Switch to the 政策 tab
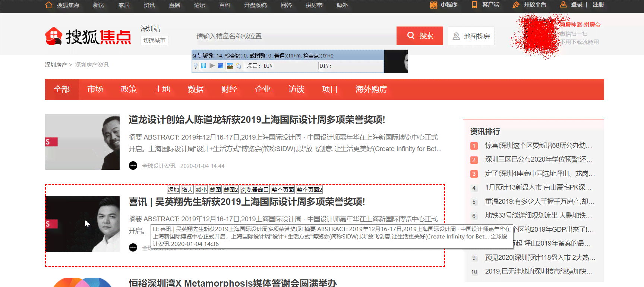Image resolution: width=644 pixels, height=287 pixels. [129, 89]
